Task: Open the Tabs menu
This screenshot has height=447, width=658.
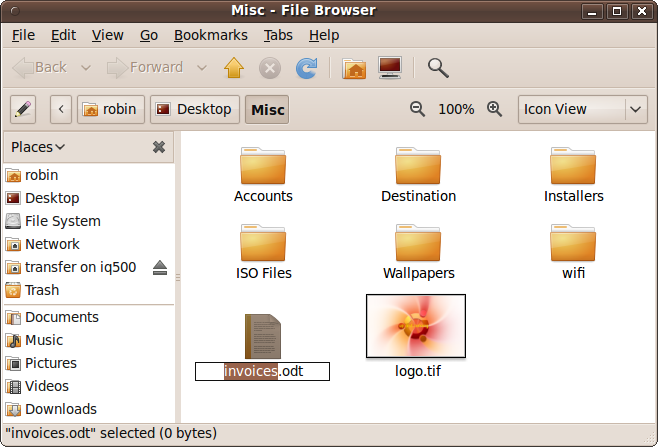Action: pyautogui.click(x=278, y=35)
